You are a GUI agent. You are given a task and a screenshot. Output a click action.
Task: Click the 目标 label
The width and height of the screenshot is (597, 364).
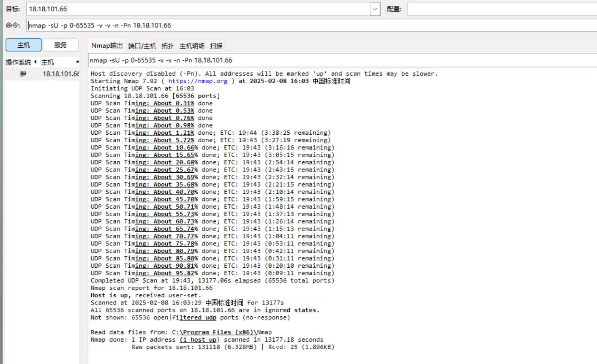(x=13, y=9)
